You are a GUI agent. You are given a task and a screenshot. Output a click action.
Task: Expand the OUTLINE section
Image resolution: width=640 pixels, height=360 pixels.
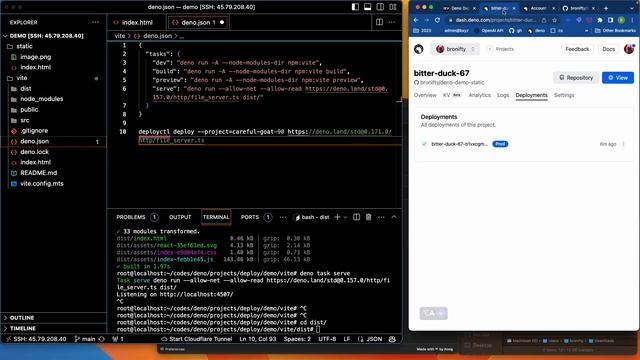click(x=53, y=318)
